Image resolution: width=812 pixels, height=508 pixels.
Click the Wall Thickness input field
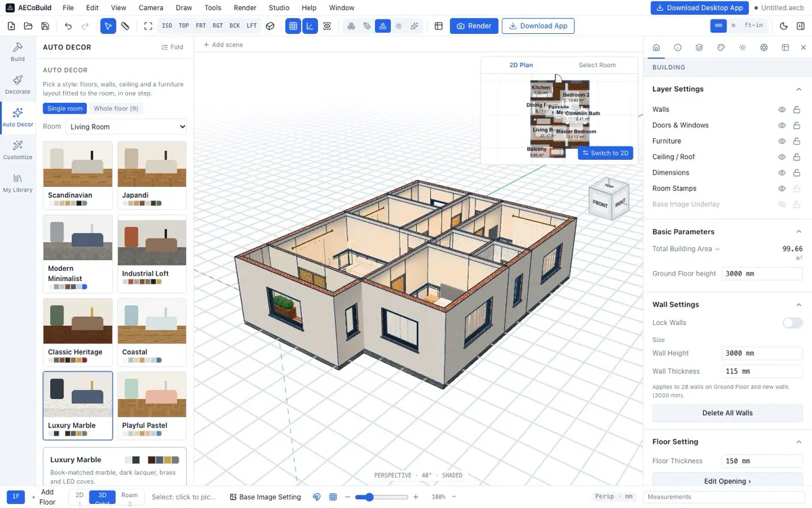point(761,371)
